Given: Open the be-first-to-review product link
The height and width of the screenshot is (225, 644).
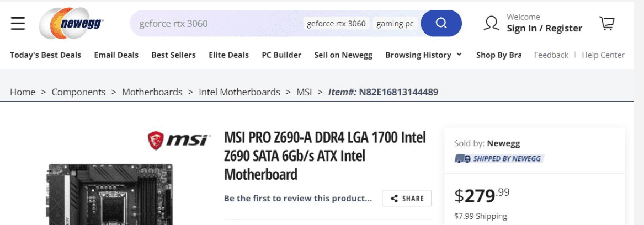Looking at the screenshot, I should [298, 199].
